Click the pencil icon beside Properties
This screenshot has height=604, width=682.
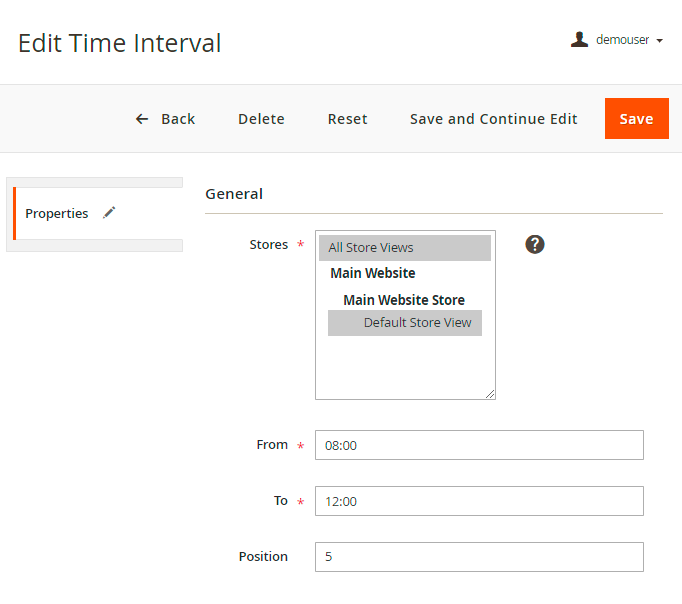pyautogui.click(x=109, y=213)
